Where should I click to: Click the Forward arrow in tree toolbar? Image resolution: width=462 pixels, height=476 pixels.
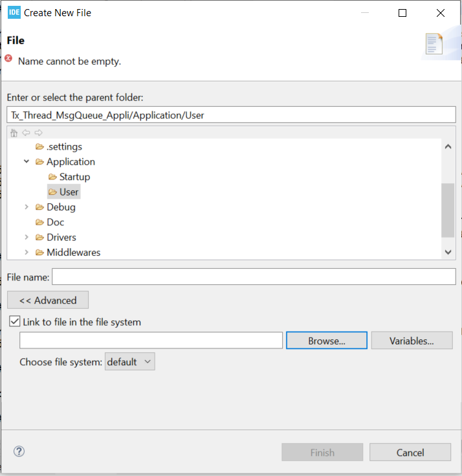38,133
